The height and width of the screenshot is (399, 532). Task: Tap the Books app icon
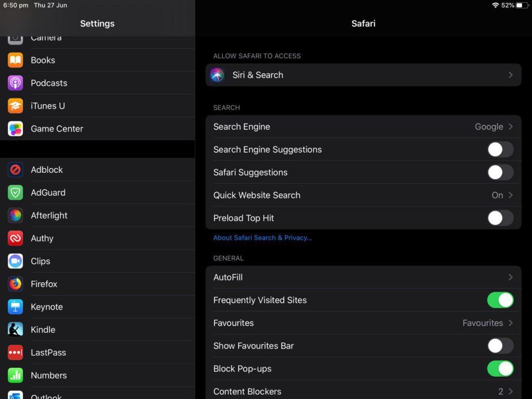pos(16,60)
